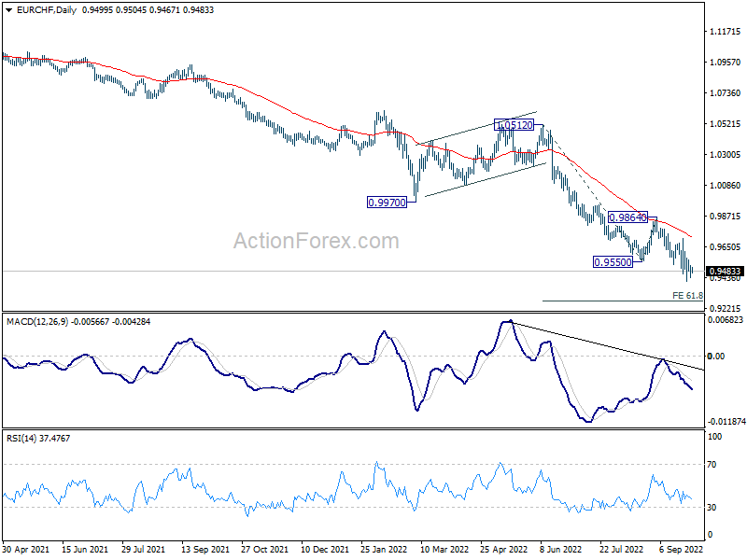Click the RSI 70 level label
Screen dimensions: 747x560
712,465
